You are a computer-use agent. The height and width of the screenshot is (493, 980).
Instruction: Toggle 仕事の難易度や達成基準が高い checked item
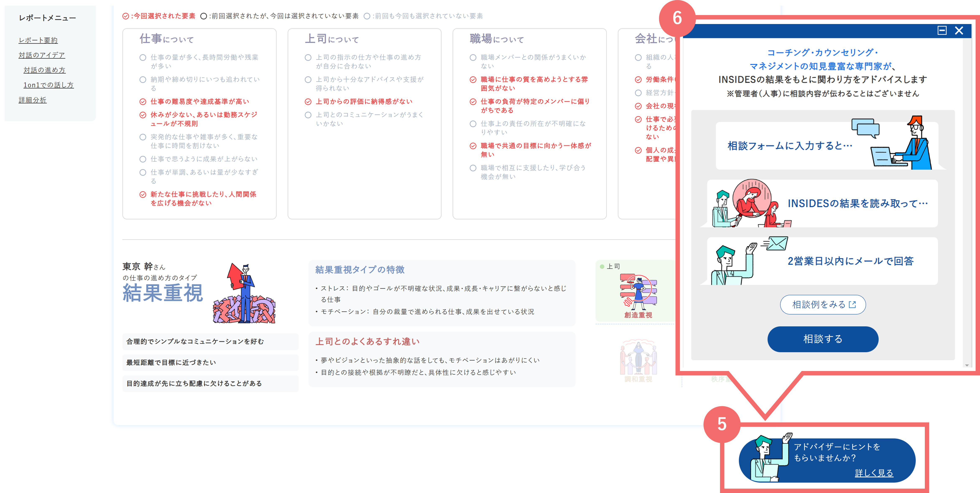point(194,101)
